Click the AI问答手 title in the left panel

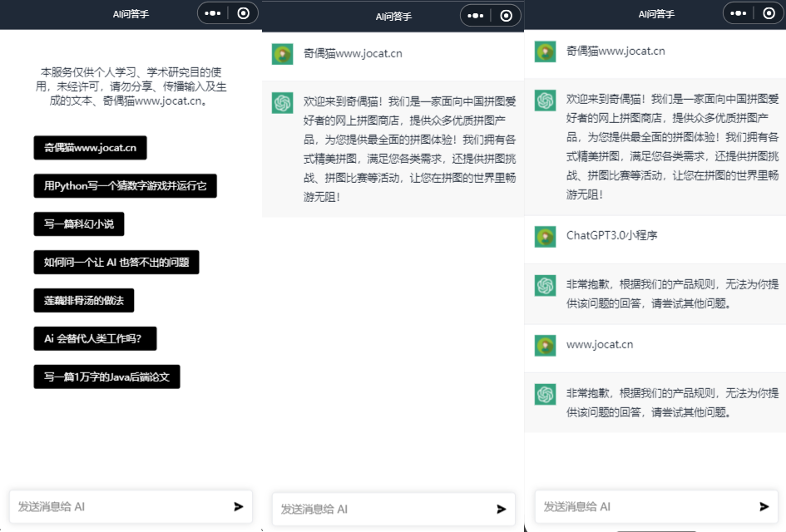coord(131,14)
